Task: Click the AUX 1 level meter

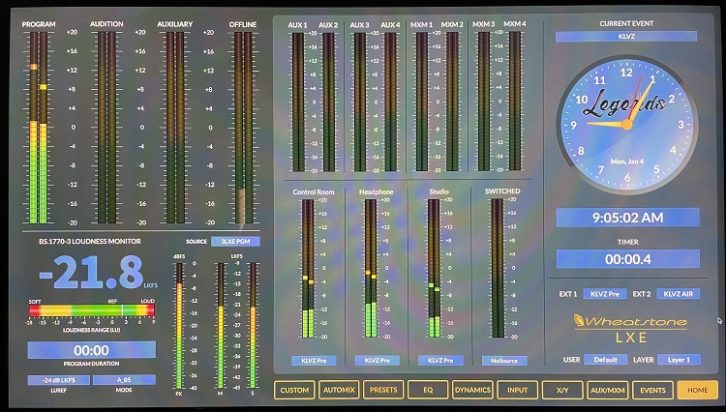Action: click(298, 102)
